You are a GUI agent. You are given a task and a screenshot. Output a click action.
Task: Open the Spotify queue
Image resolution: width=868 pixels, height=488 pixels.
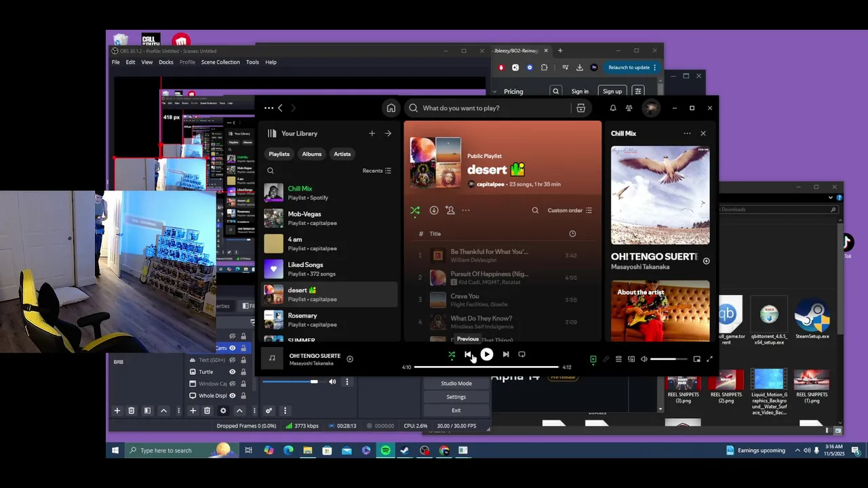618,359
